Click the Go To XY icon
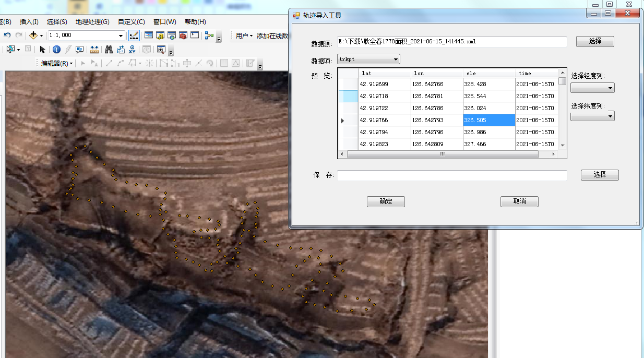 click(x=132, y=50)
